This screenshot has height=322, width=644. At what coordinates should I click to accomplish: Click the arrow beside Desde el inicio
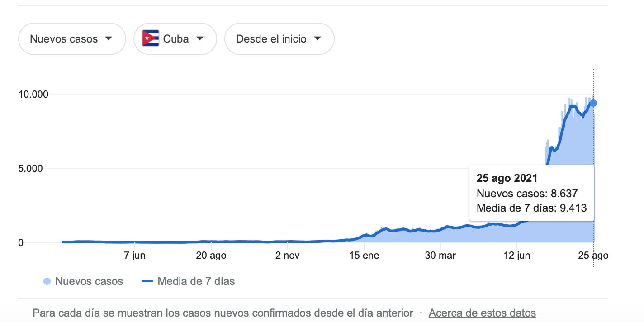[x=317, y=38]
